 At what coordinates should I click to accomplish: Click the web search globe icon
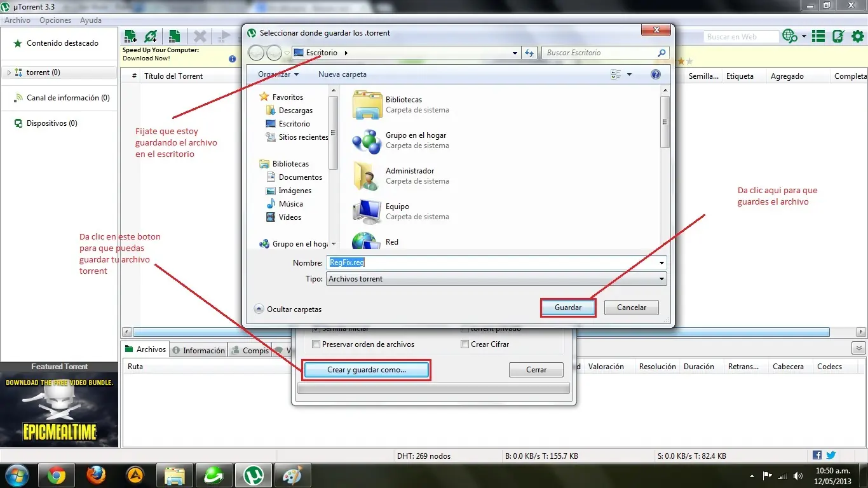point(790,36)
